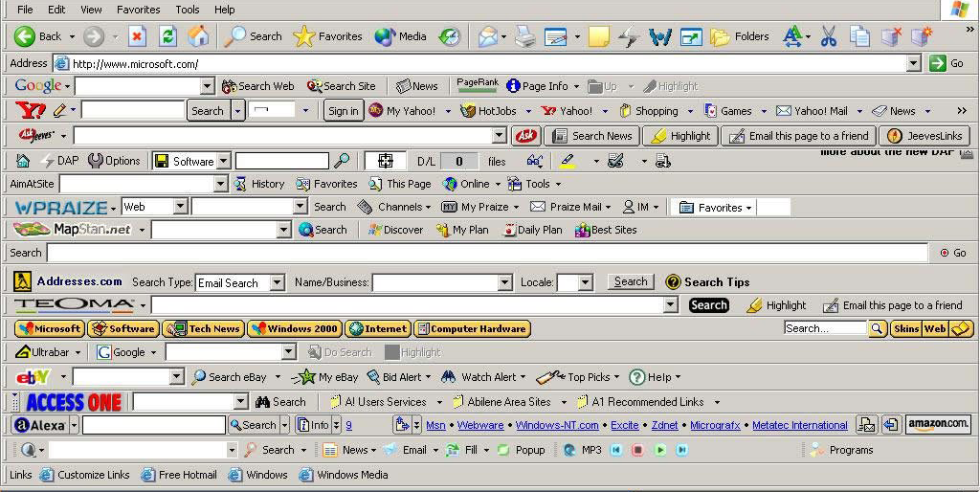Click the Yahoo Sign in button
The width and height of the screenshot is (980, 492).
pyautogui.click(x=344, y=111)
